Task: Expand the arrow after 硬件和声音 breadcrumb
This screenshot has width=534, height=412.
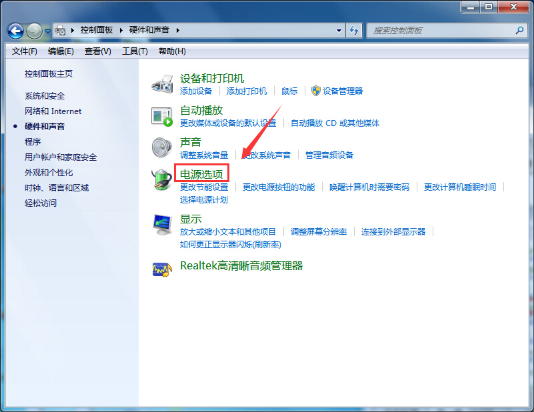Action: (x=178, y=30)
